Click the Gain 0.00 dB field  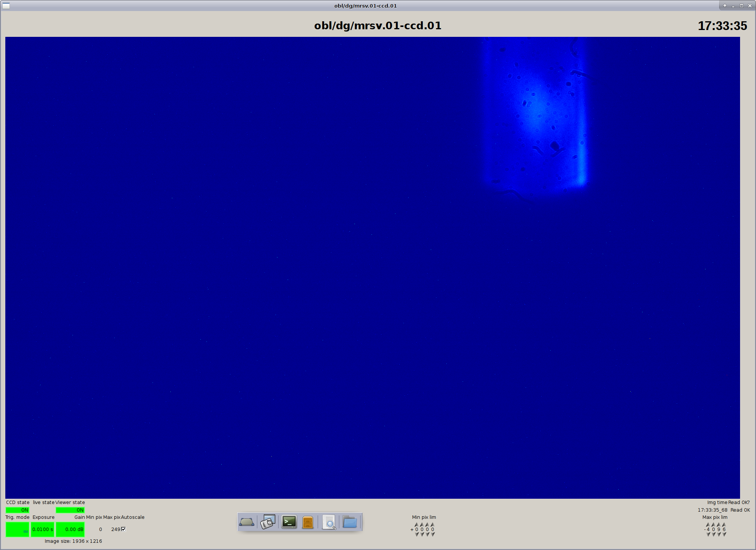click(x=70, y=529)
